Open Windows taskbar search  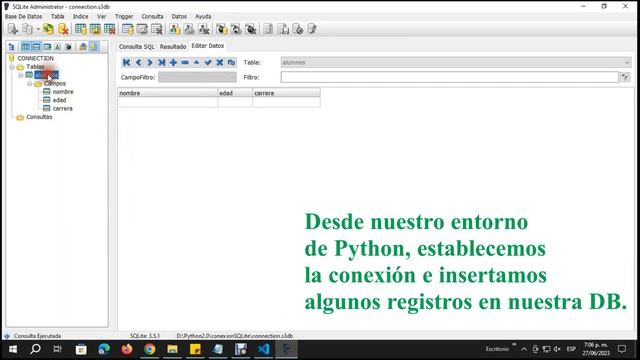pyautogui.click(x=36, y=349)
